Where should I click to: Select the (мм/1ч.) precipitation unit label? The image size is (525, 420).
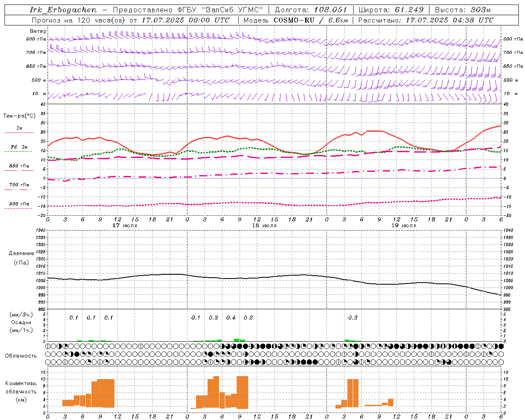click(x=21, y=330)
